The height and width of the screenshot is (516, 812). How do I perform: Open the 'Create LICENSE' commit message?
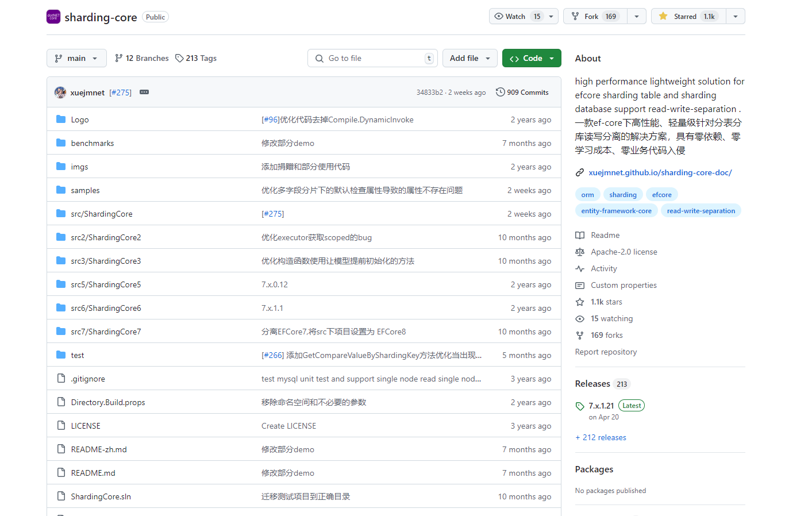pos(289,426)
